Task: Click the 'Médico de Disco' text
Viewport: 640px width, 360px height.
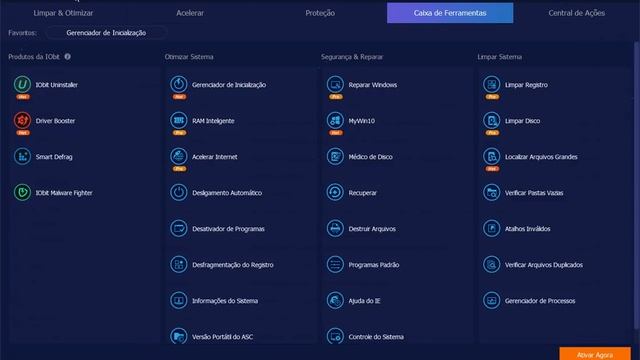Action: (370, 157)
